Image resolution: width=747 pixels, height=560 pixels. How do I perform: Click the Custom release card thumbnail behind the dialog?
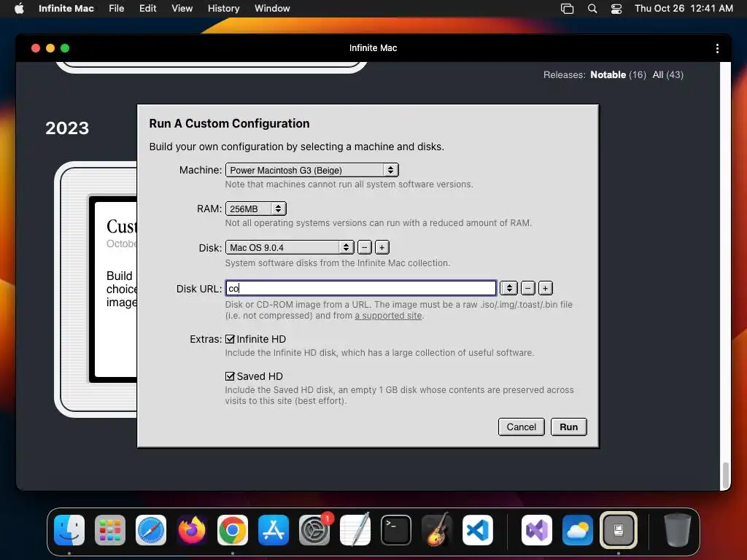97,289
